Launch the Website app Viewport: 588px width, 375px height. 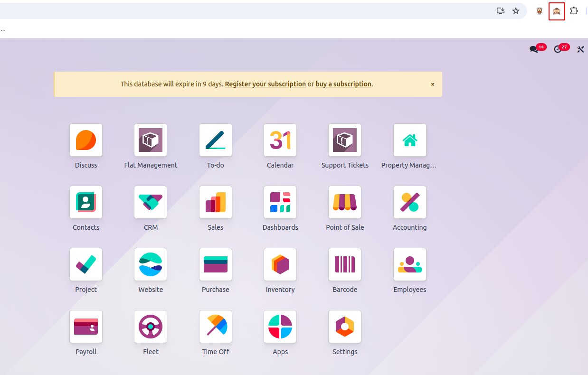(151, 264)
